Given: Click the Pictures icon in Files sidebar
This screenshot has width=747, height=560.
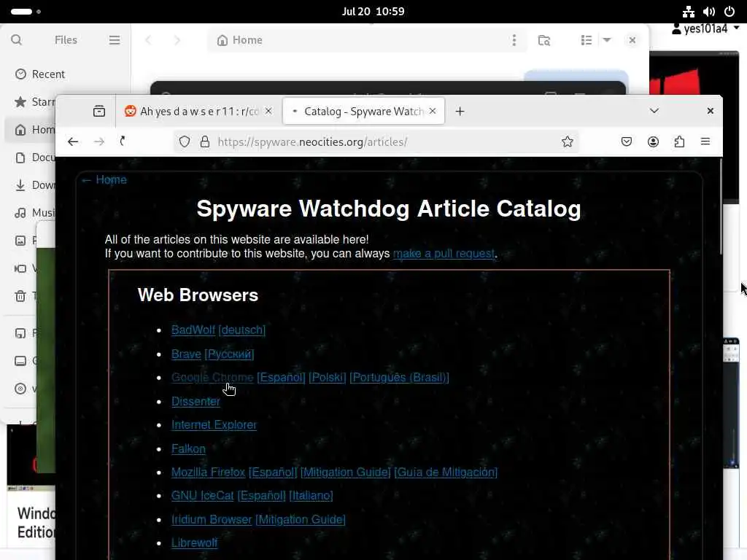Looking at the screenshot, I should pos(20,241).
